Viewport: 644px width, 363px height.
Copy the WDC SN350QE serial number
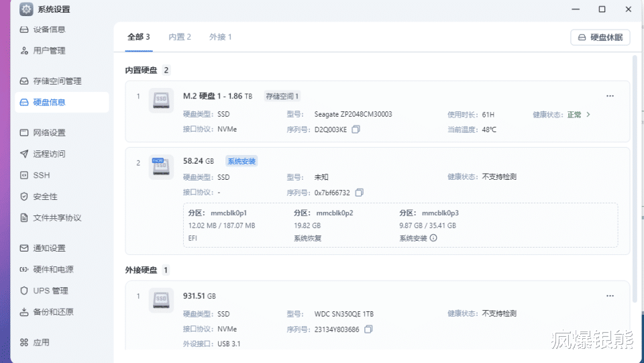(x=368, y=329)
